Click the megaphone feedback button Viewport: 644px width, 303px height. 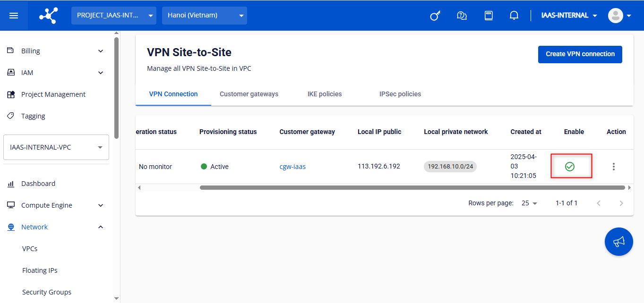(618, 242)
